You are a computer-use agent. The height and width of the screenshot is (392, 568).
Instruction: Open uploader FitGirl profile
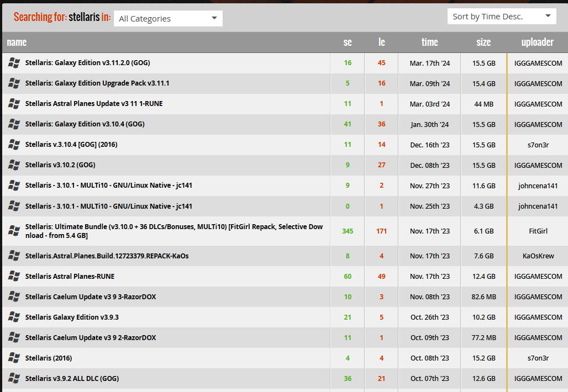(x=538, y=231)
